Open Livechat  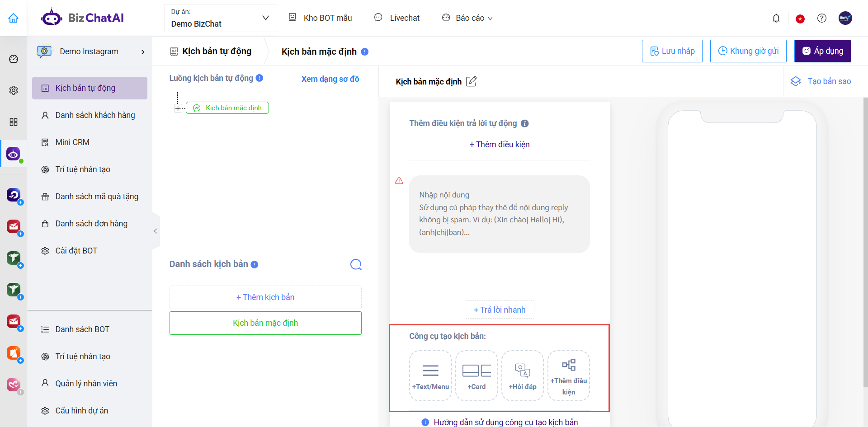point(397,18)
